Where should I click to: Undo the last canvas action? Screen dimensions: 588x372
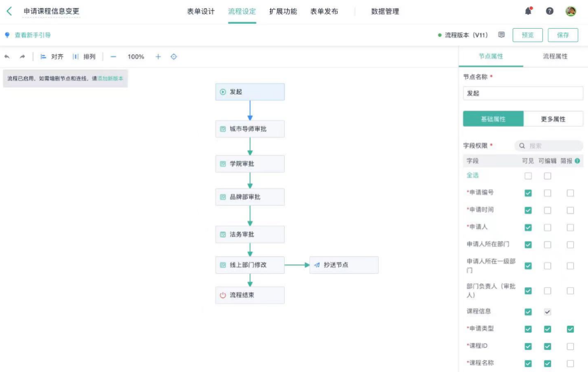tap(7, 57)
